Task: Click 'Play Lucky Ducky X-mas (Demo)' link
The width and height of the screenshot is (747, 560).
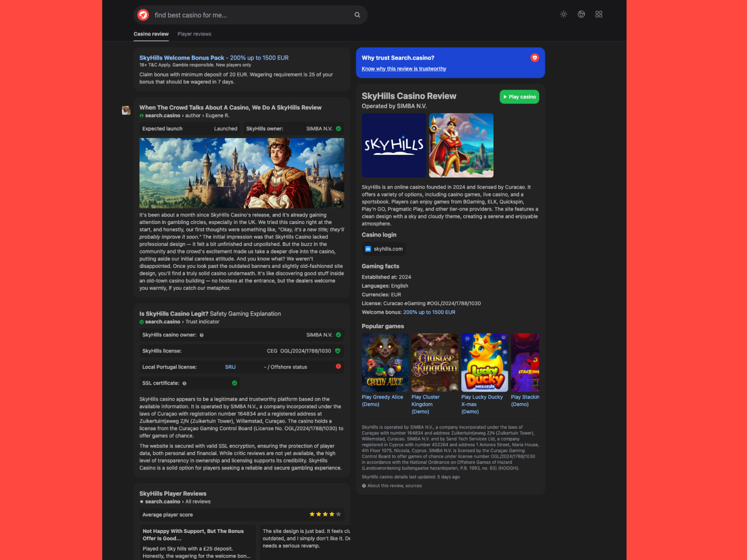Action: tap(482, 405)
